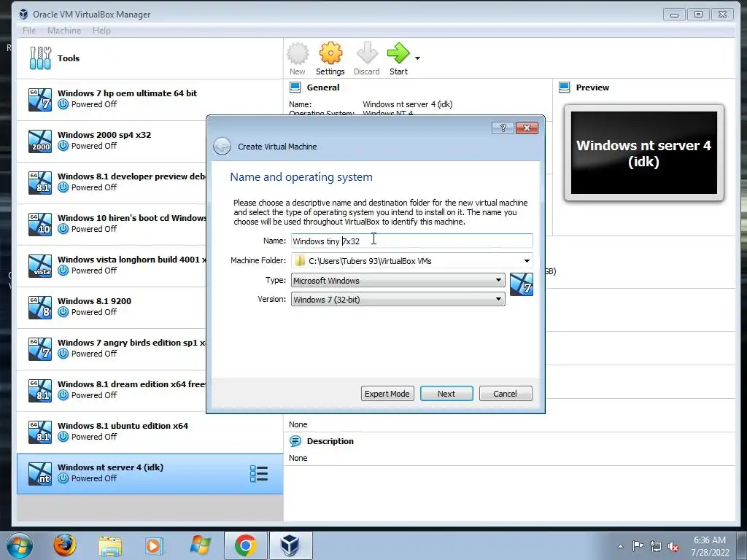Click the network tray icon
The image size is (747, 560).
pos(656,546)
